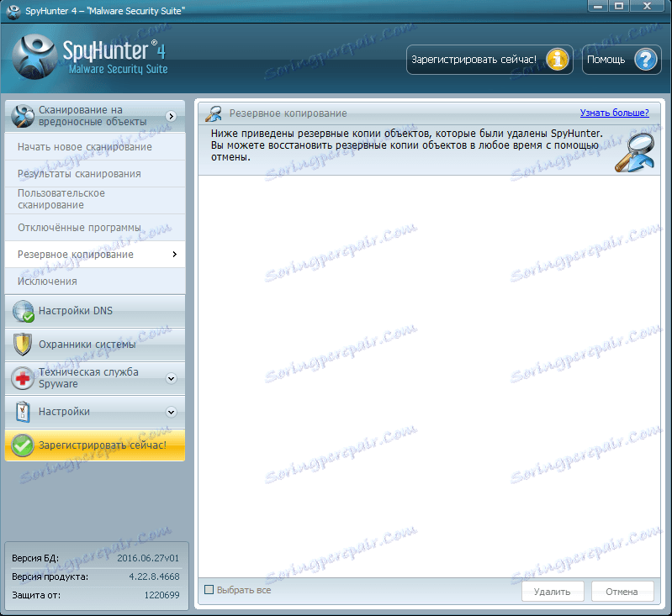Click the Версия БД: label
672x616 pixels.
35,558
